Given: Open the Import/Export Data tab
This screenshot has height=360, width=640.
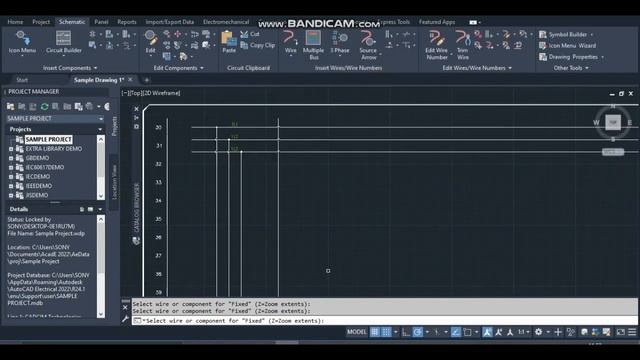Looking at the screenshot, I should [x=169, y=22].
